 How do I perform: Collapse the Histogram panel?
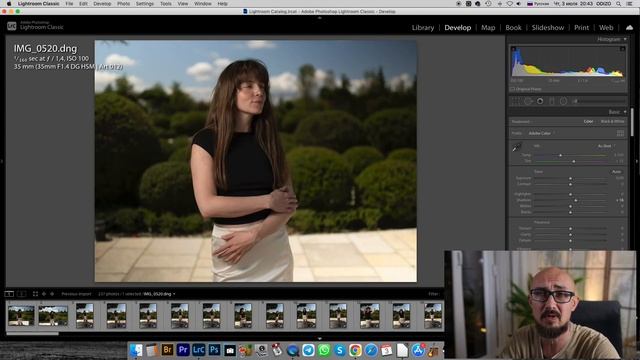point(625,39)
